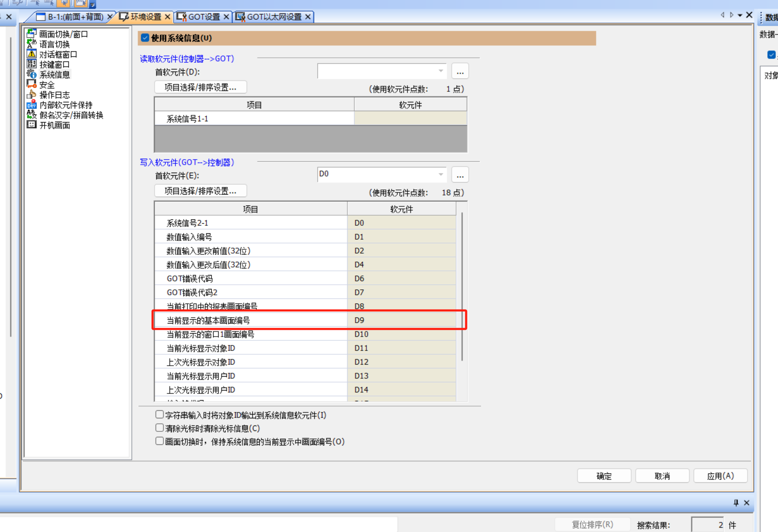Enable 清除光标时清除光标信息 checkbox
778x532 pixels.
pos(159,428)
